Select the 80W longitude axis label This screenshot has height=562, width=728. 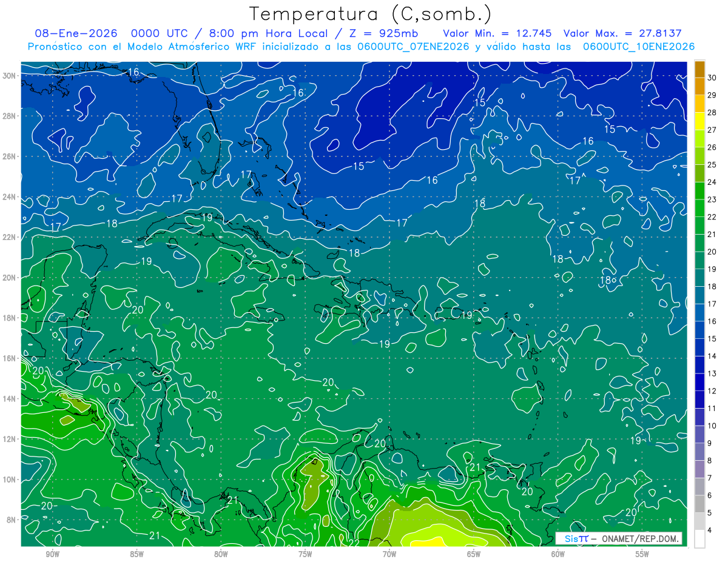click(x=221, y=554)
